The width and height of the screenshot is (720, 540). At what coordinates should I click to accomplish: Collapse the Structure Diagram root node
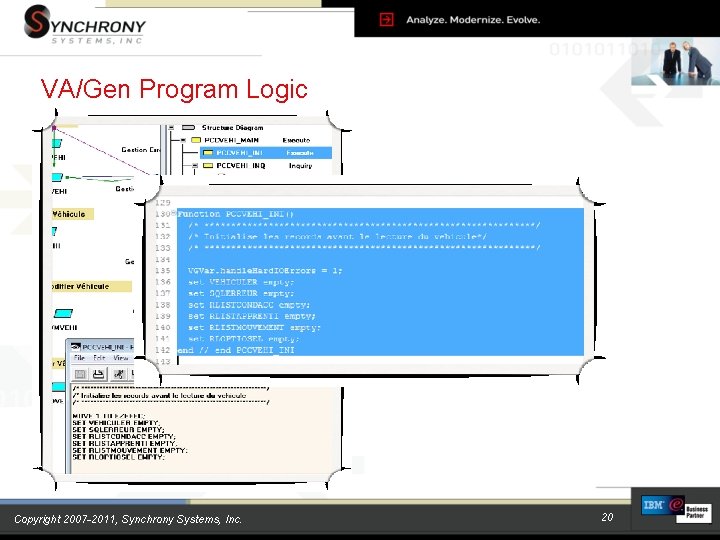[171, 128]
